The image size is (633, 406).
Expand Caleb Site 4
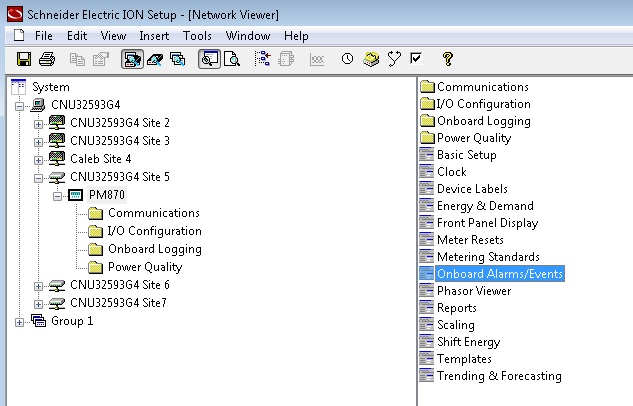coord(38,160)
